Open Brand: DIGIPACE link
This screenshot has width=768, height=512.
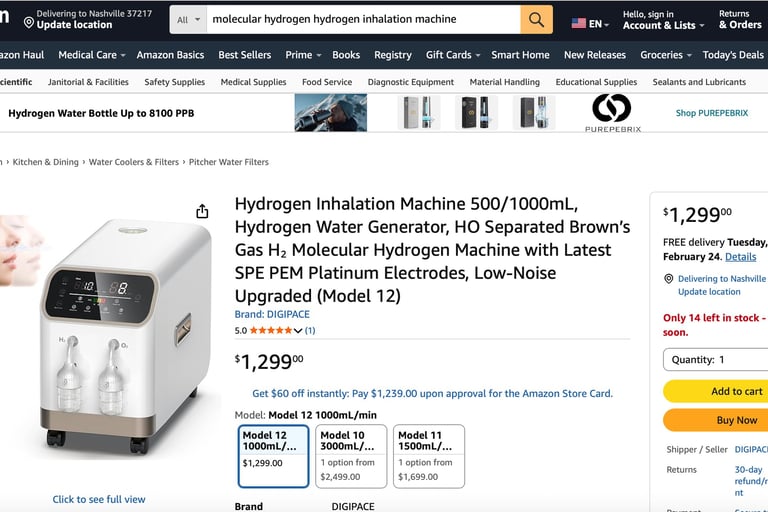(x=272, y=314)
